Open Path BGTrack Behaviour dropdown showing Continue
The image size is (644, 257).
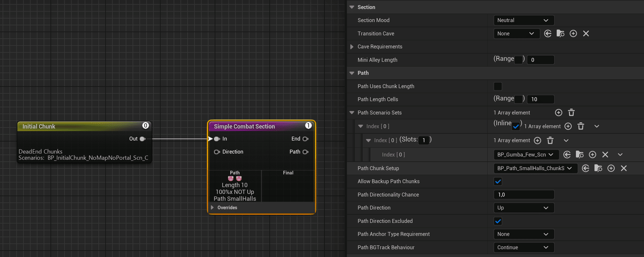pos(524,247)
